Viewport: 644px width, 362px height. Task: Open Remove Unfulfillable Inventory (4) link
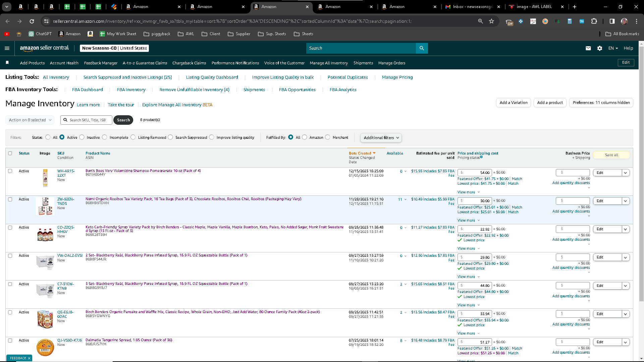tap(195, 90)
